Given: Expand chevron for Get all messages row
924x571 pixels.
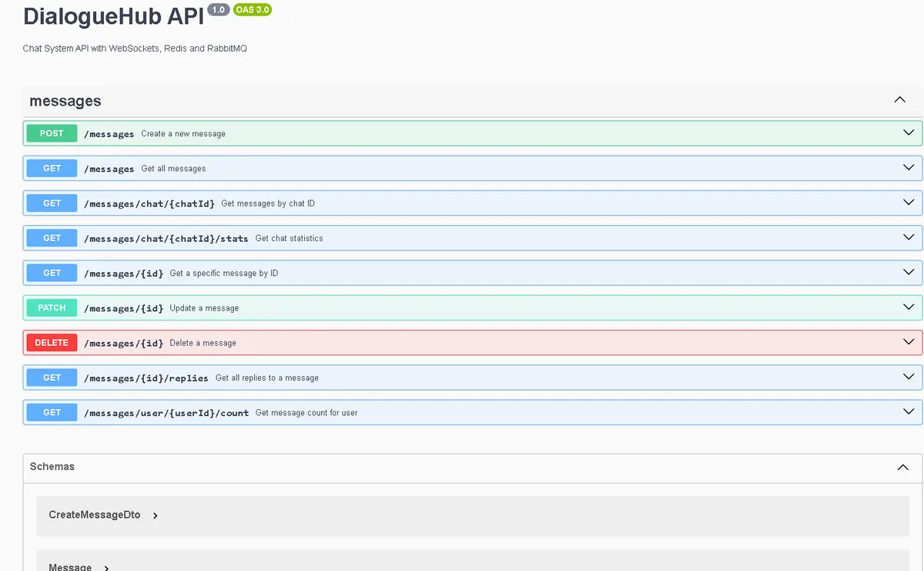Looking at the screenshot, I should point(909,167).
